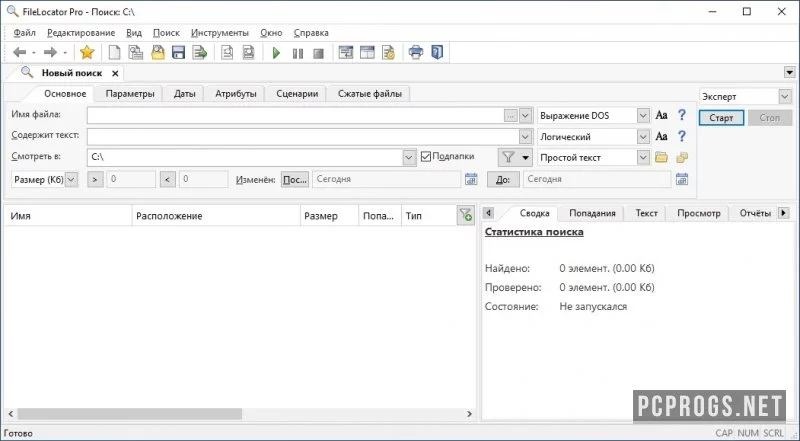The height and width of the screenshot is (441, 800).
Task: Save search using floppy disk icon
Action: coord(178,52)
